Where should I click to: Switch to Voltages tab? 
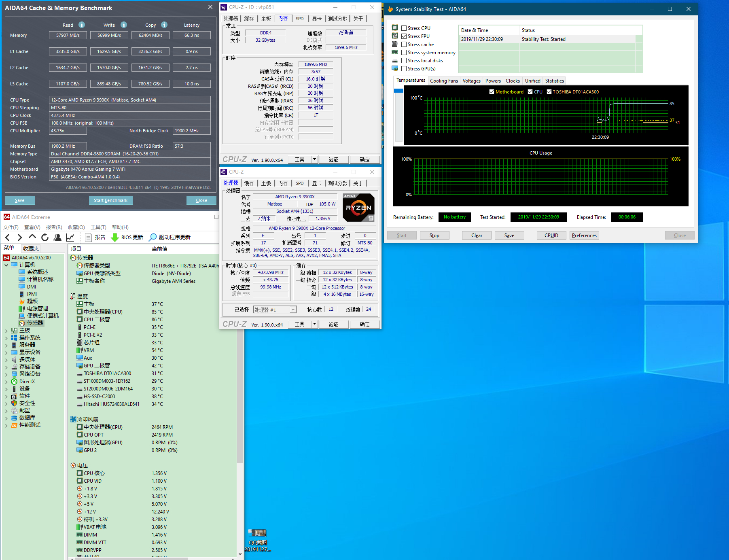(471, 81)
